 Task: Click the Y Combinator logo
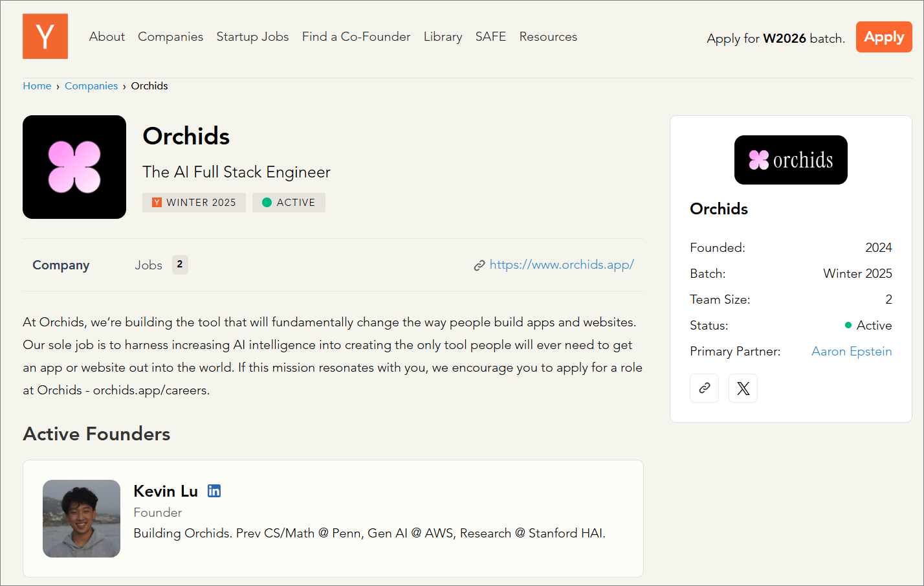coord(45,36)
